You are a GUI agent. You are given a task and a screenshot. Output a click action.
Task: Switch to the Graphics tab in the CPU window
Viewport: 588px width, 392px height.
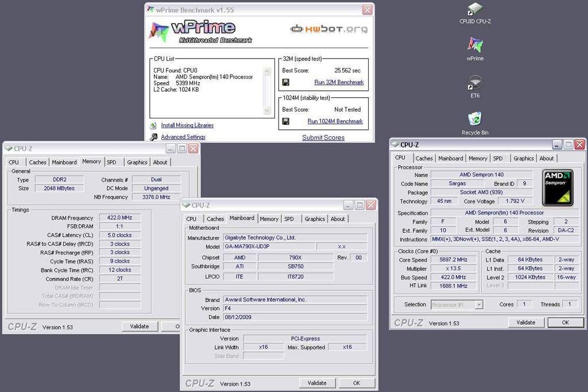click(524, 159)
